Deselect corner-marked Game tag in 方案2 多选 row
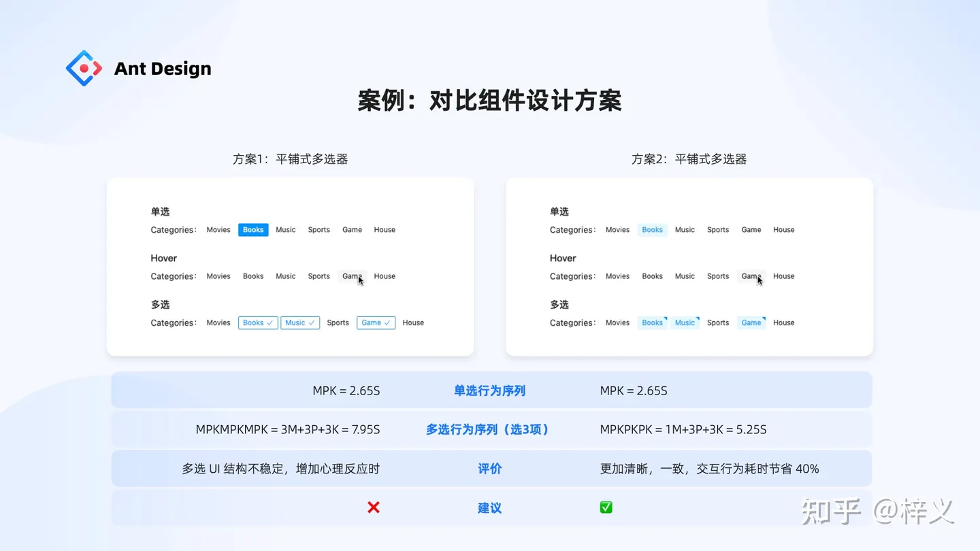The width and height of the screenshot is (980, 551). [751, 323]
